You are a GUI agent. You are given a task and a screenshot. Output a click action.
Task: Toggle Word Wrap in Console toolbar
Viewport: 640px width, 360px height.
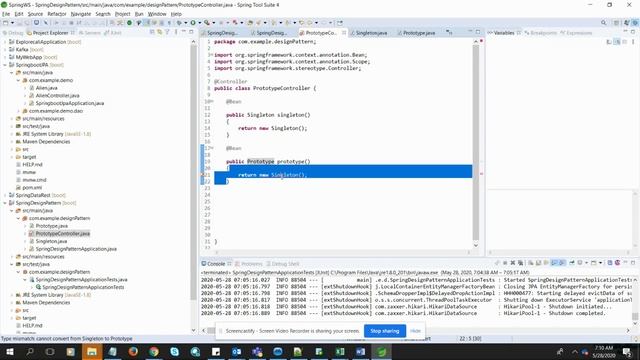pos(546,263)
